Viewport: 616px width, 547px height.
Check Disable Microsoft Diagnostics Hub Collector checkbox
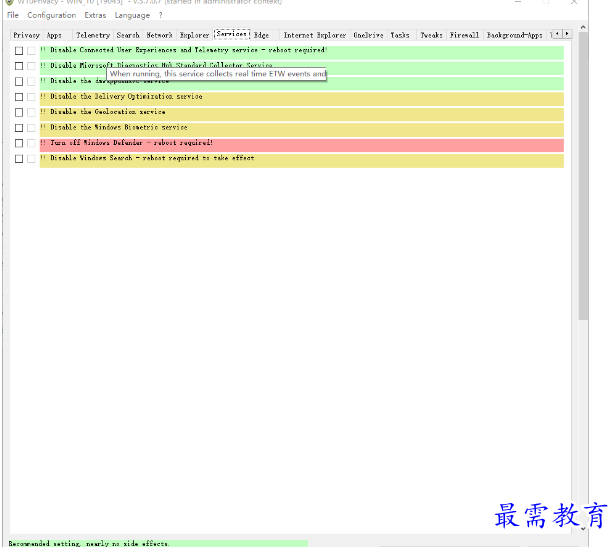click(x=19, y=66)
